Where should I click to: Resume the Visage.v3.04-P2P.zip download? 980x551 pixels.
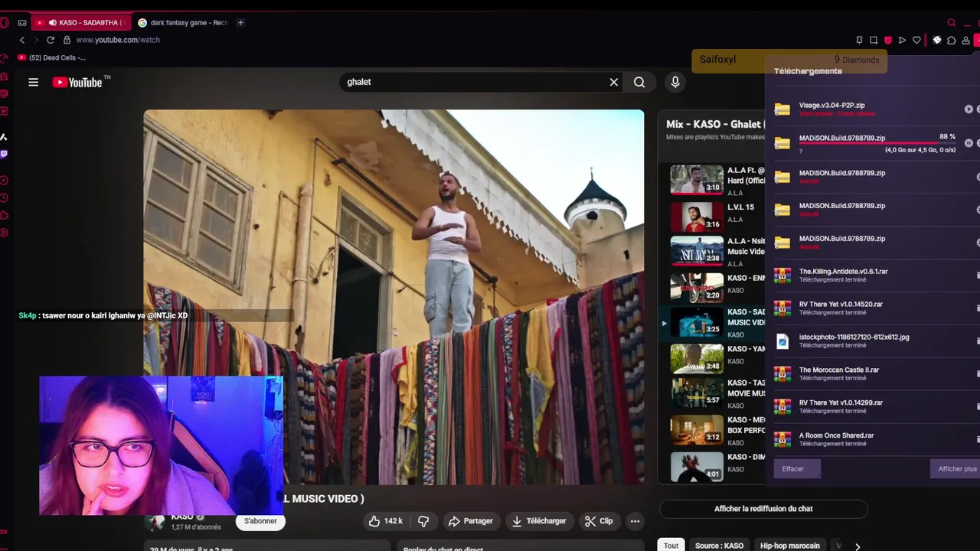click(x=969, y=109)
